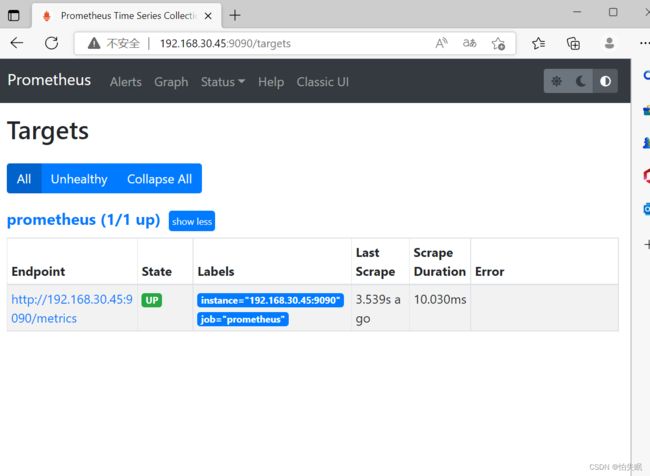Close the Prometheus Time Series tab

coord(208,16)
